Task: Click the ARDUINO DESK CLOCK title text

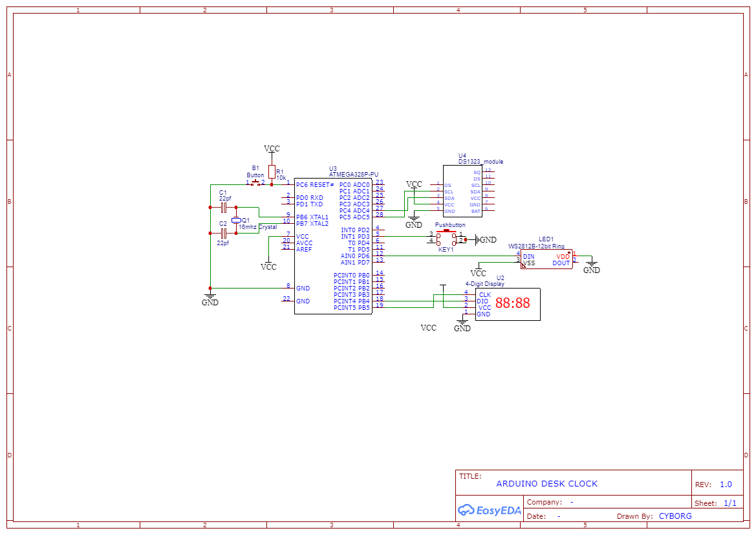Action: coord(546,483)
